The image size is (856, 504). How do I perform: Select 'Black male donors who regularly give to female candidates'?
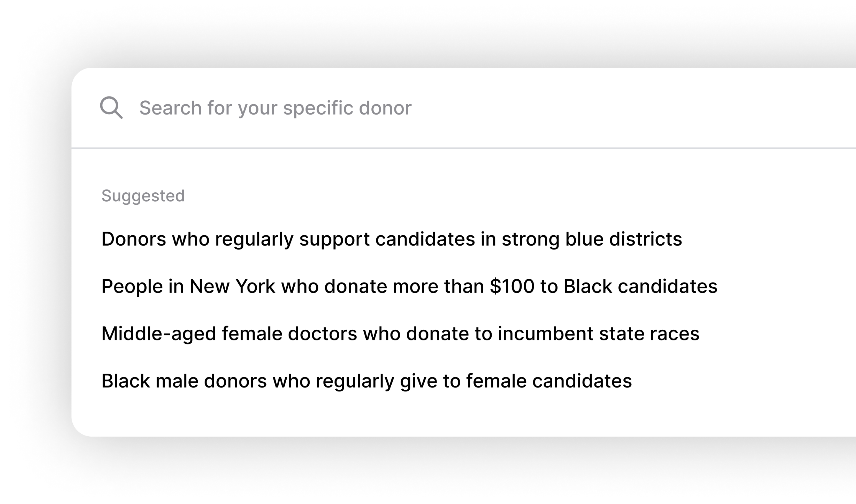point(367,381)
